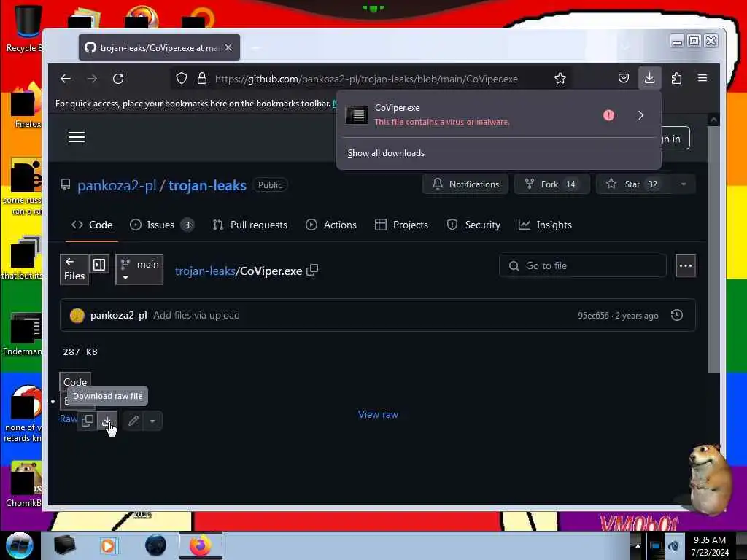Click the malware warning icon for CoViper.exe
Image resolution: width=747 pixels, height=560 pixels.
pyautogui.click(x=608, y=115)
